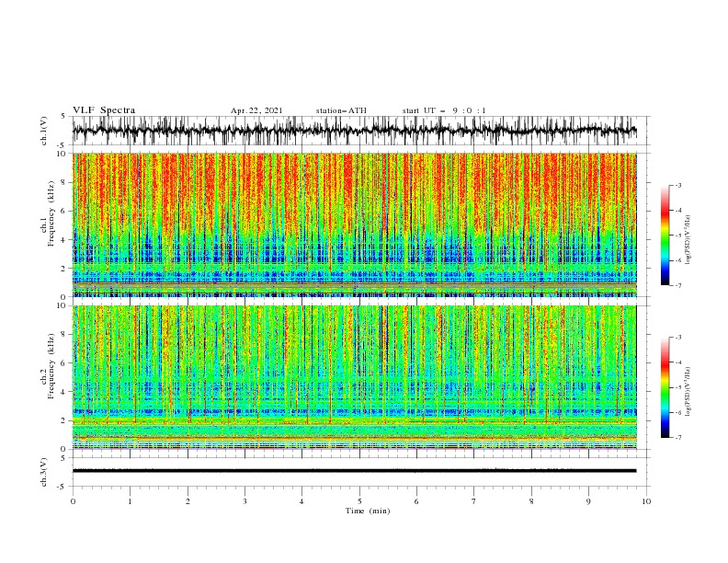728x563 pixels.
Task: Select the ch.1 "Frequency (kHz)" axis label
Action: 51,213
